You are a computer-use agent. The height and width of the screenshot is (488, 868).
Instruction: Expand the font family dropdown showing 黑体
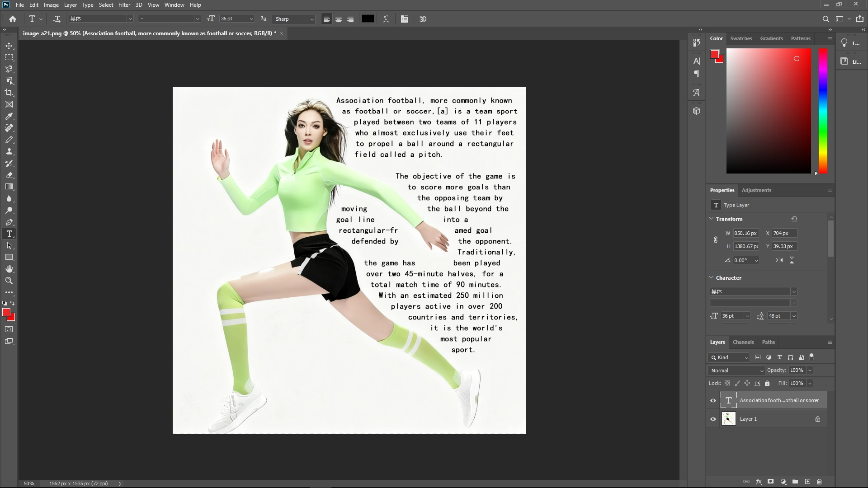[x=794, y=291]
